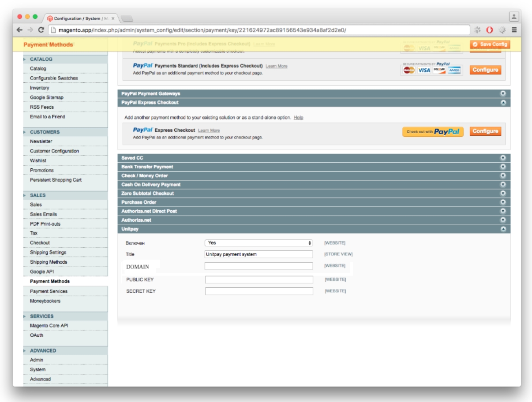Expand the Bank Transfer Payment section
The height and width of the screenshot is (402, 532).
click(502, 167)
